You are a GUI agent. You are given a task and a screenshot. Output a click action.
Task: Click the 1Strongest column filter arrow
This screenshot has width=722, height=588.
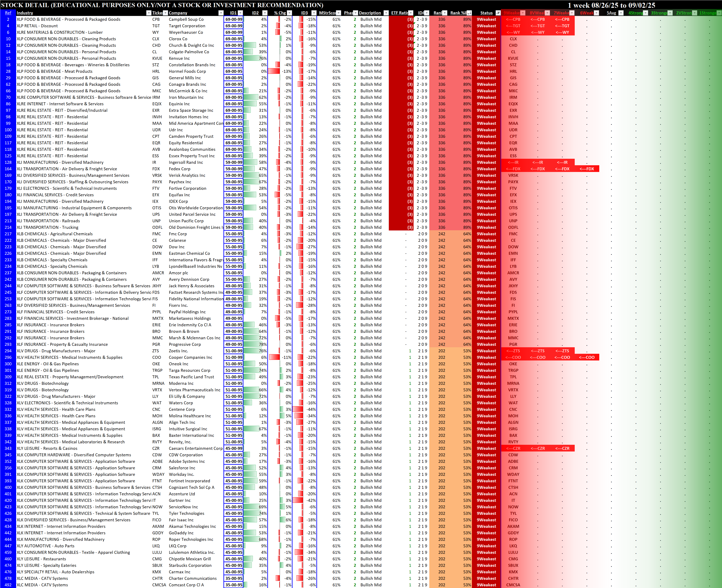(719, 13)
